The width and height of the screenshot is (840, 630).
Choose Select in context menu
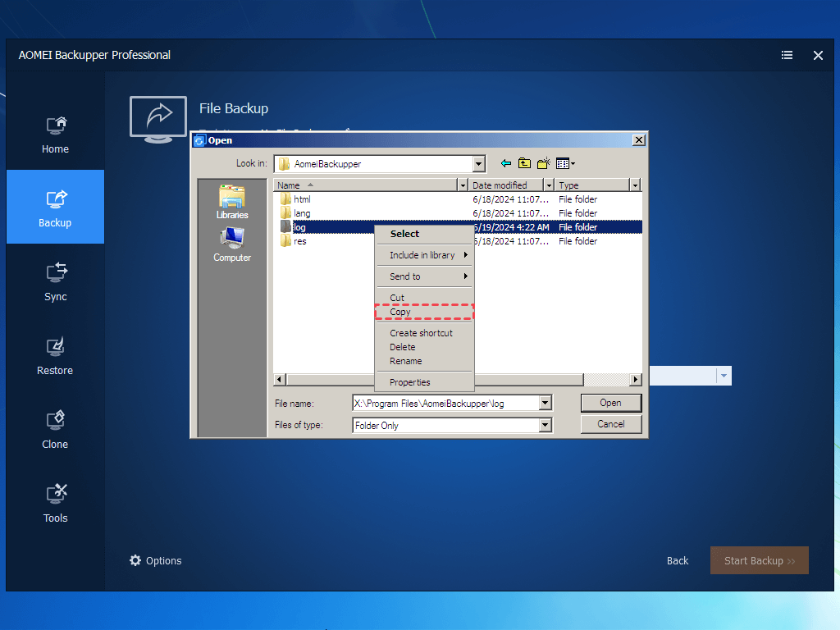[x=424, y=234]
